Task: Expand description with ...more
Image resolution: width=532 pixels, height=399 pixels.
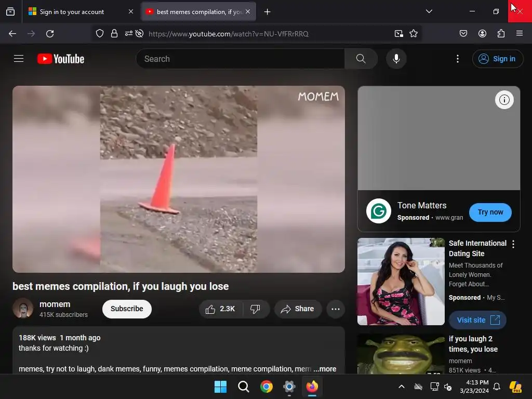Action: pyautogui.click(x=325, y=369)
